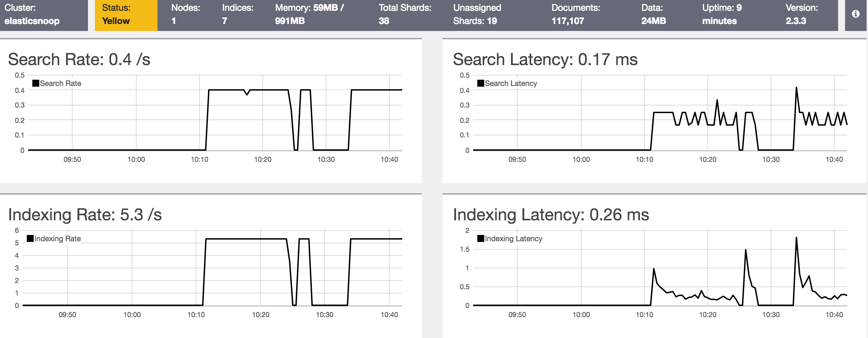Image resolution: width=868 pixels, height=338 pixels.
Task: Click the Indexing Rate legend swatch
Action: (x=30, y=238)
